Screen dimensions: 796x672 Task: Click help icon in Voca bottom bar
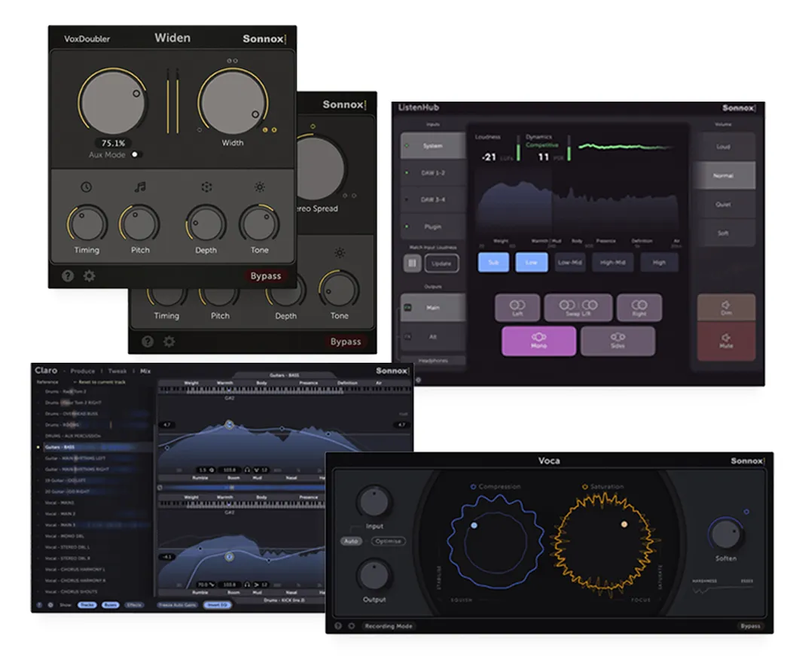coord(338,626)
